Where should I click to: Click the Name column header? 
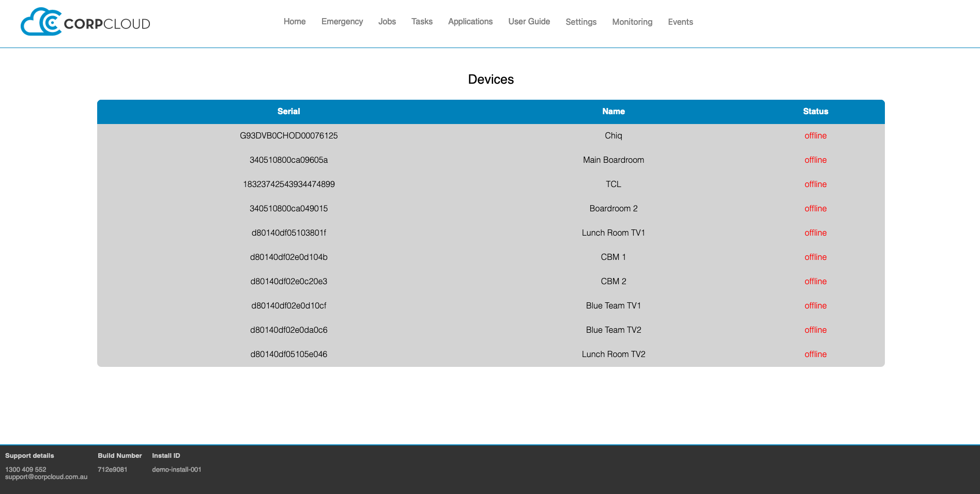(x=613, y=112)
